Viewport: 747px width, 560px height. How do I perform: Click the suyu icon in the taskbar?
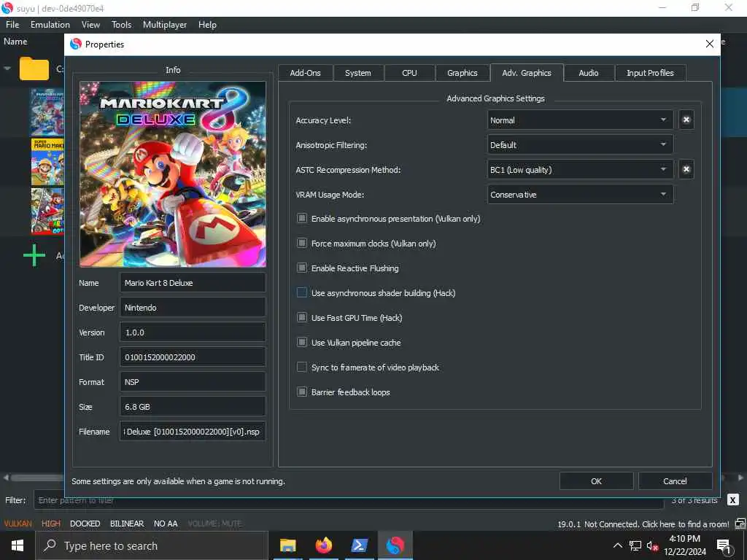(x=395, y=545)
